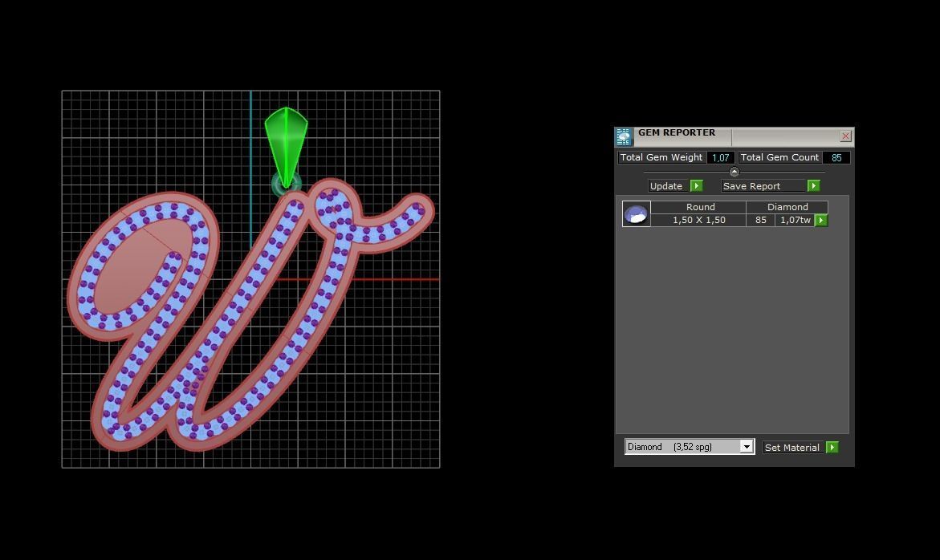Close the Gem Reporter panel
Viewport: 940px width, 560px height.
[845, 136]
